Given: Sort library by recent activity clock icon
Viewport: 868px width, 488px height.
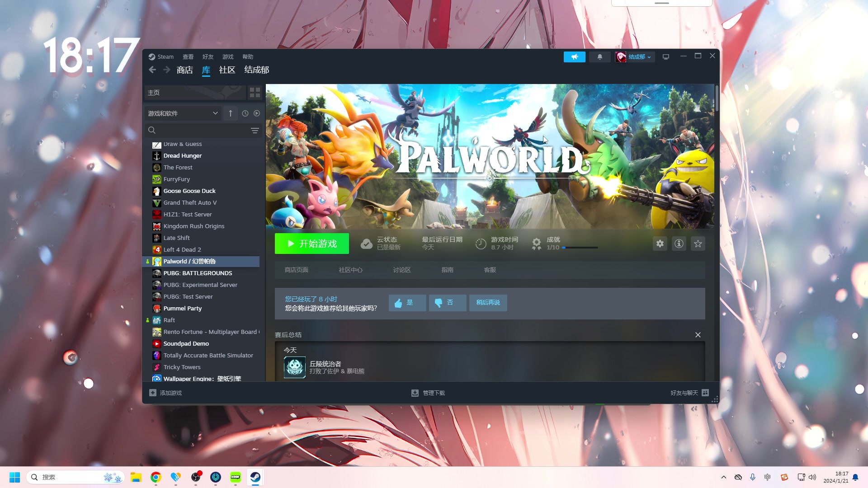Looking at the screenshot, I should [x=245, y=113].
